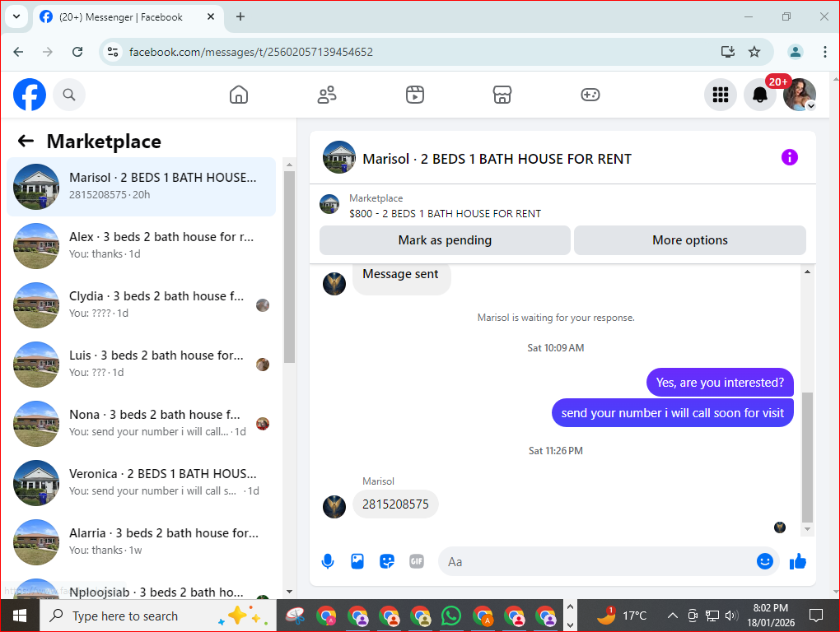This screenshot has height=632, width=840.
Task: Click the voice clip microphone icon
Action: tap(327, 561)
